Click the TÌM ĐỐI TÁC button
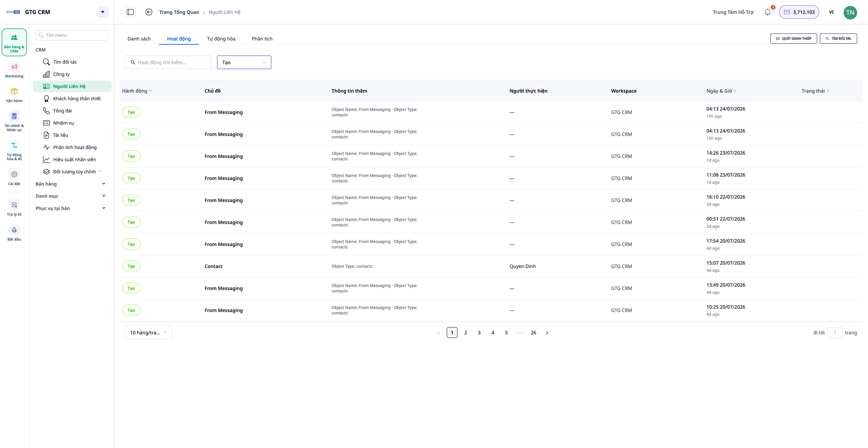Viewport: 868px width, 448px height. [838, 38]
